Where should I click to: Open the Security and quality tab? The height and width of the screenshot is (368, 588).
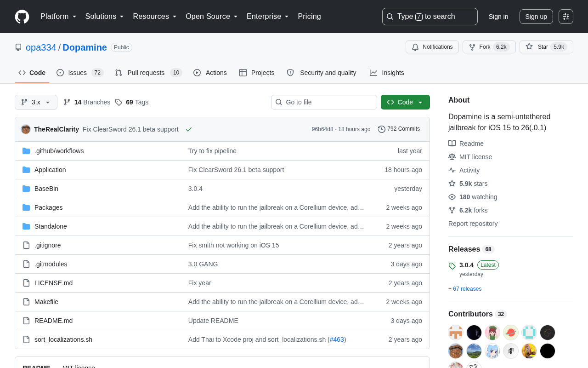(322, 73)
